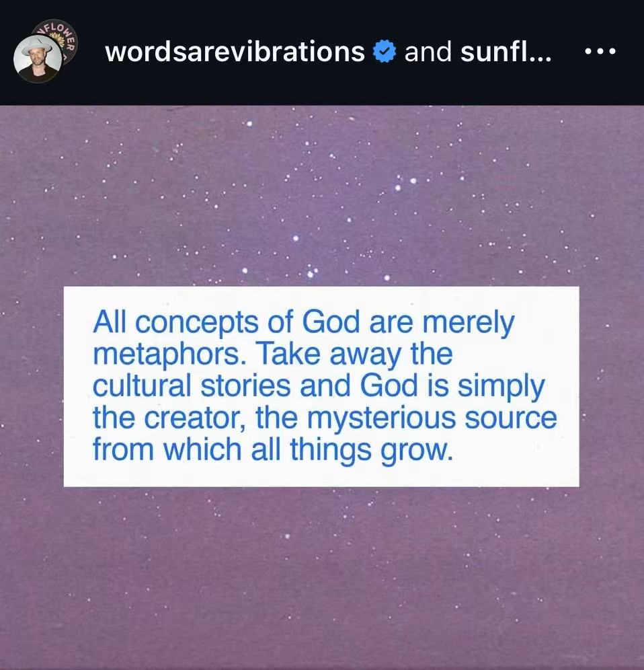Tap the line 'from which all things grow.'
This screenshot has width=644, height=670.
[x=272, y=451]
